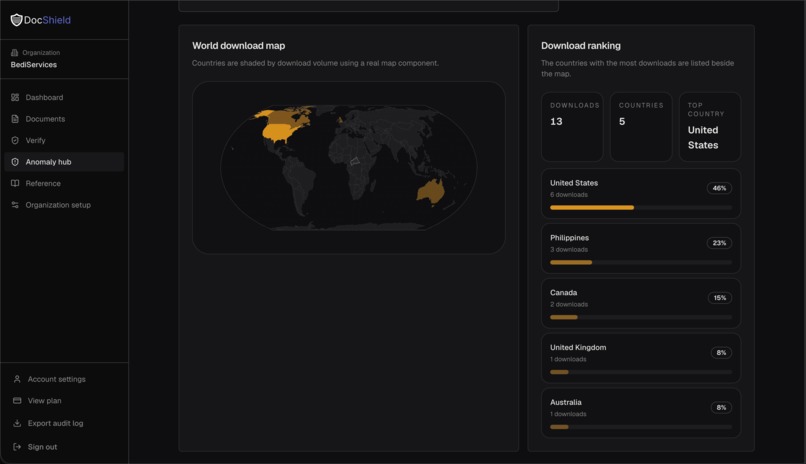Image resolution: width=806 pixels, height=464 pixels.
Task: Click "1 downloads" under Australia
Action: (568, 414)
